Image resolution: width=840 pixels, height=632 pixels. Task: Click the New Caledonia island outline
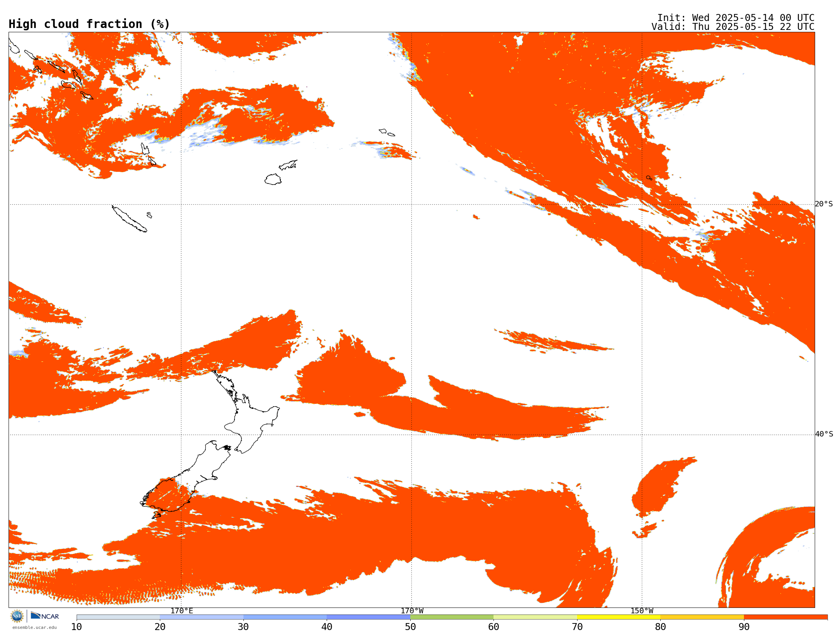129,219
